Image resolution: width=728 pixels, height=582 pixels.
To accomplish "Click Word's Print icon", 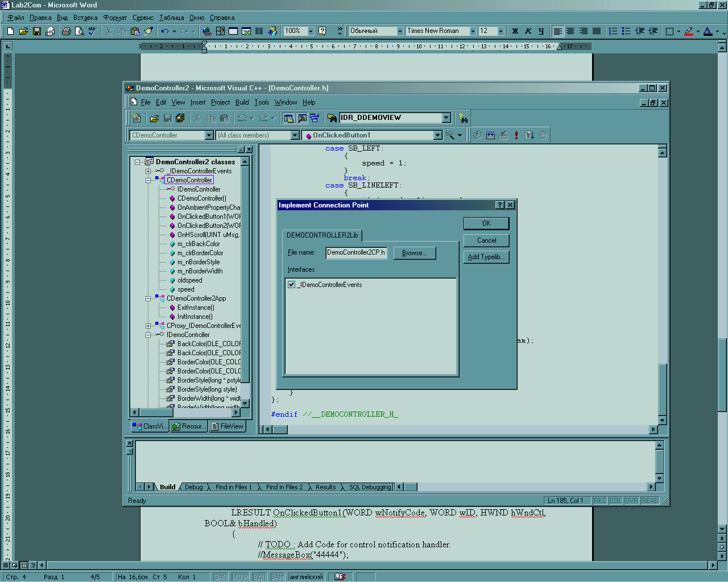I will pos(66,31).
